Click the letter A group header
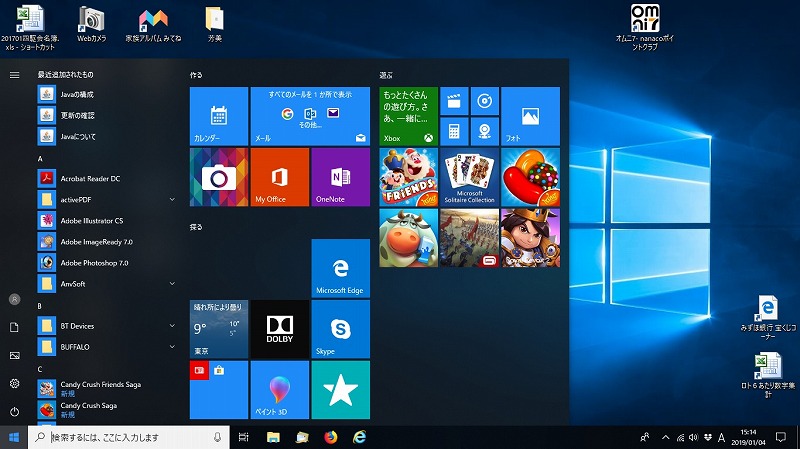 coord(40,159)
